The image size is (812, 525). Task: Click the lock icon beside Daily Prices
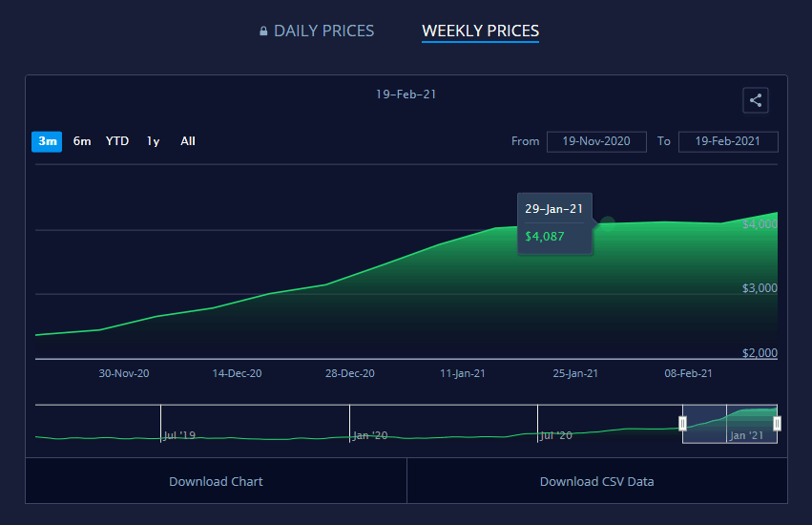pyautogui.click(x=263, y=31)
